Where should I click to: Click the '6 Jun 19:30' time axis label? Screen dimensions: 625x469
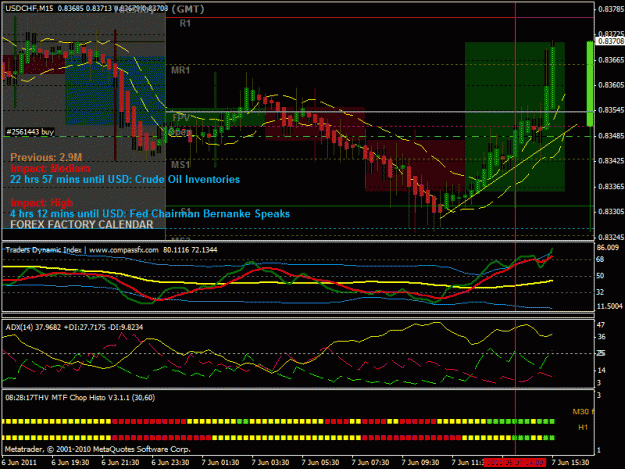[70, 462]
